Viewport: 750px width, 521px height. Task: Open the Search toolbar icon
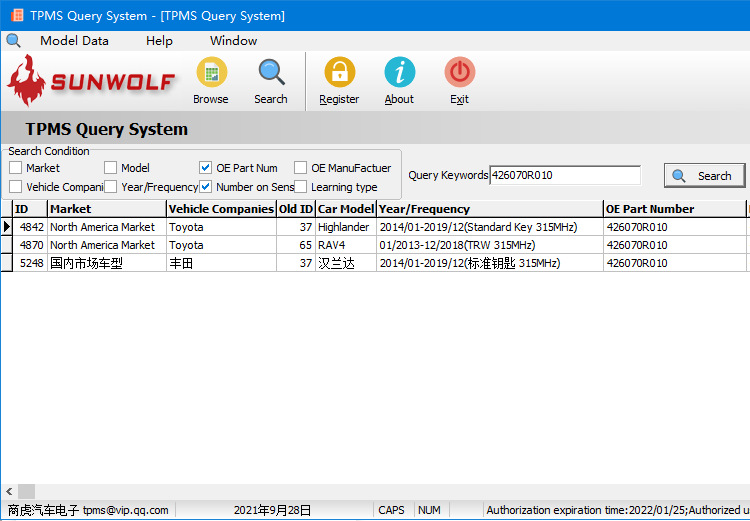tap(271, 74)
